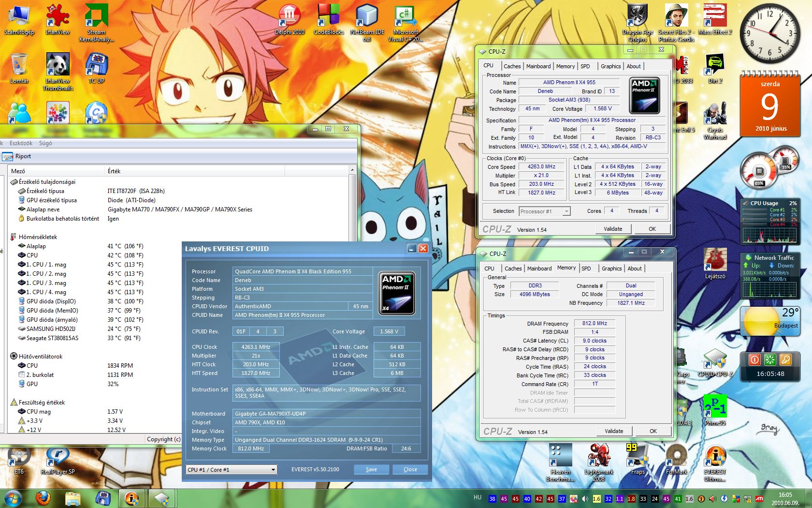Click the Budapest weather gadget
The width and height of the screenshot is (812, 508).
pos(770,321)
